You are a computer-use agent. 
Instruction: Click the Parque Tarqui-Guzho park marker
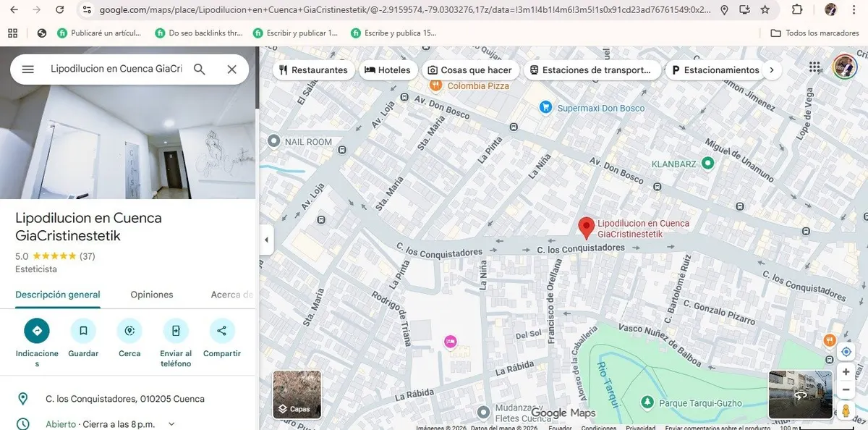(x=647, y=402)
